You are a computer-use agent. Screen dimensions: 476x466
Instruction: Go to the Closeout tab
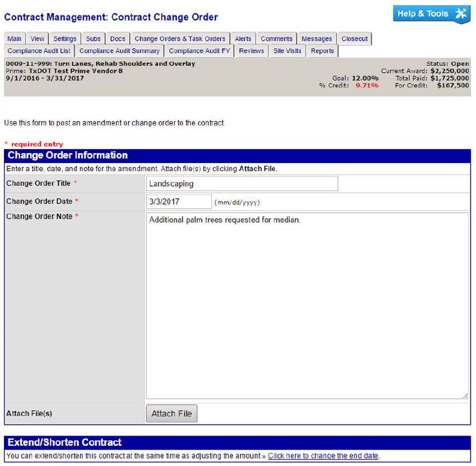(x=354, y=39)
